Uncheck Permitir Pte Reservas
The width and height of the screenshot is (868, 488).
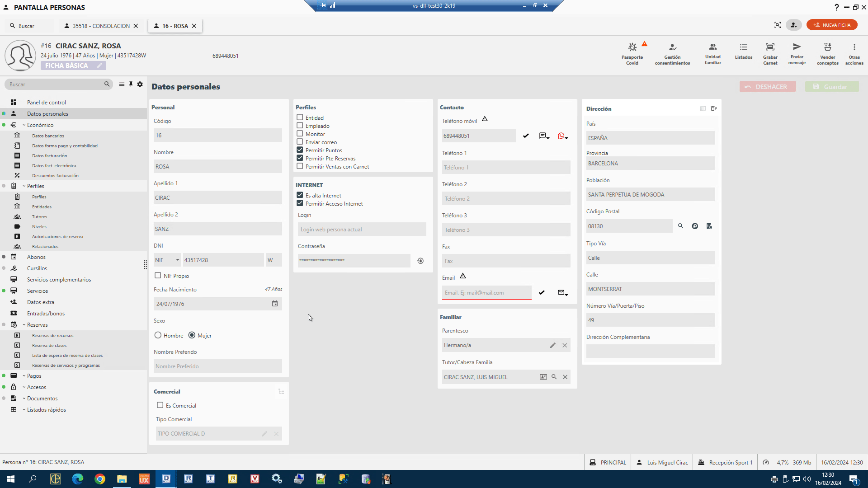(300, 158)
